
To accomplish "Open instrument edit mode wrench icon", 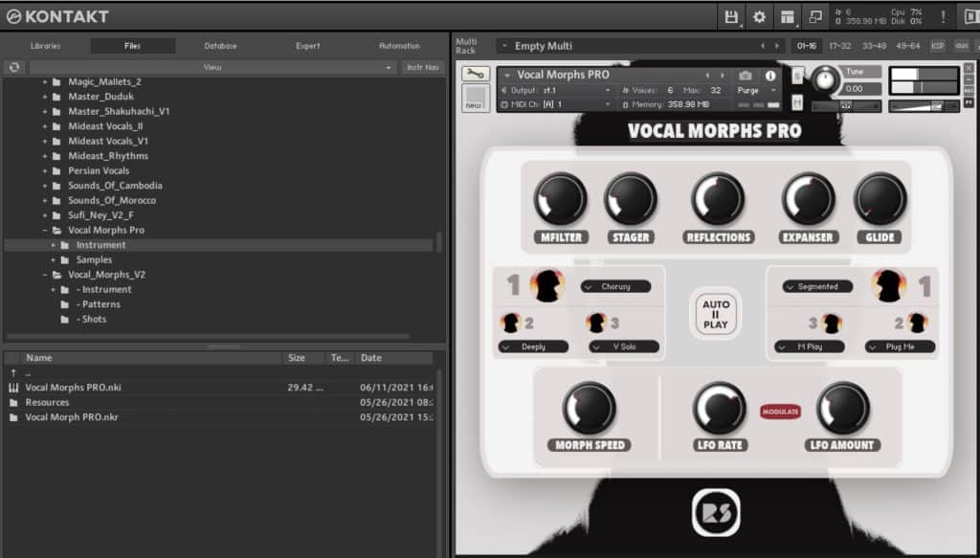I will tap(476, 75).
